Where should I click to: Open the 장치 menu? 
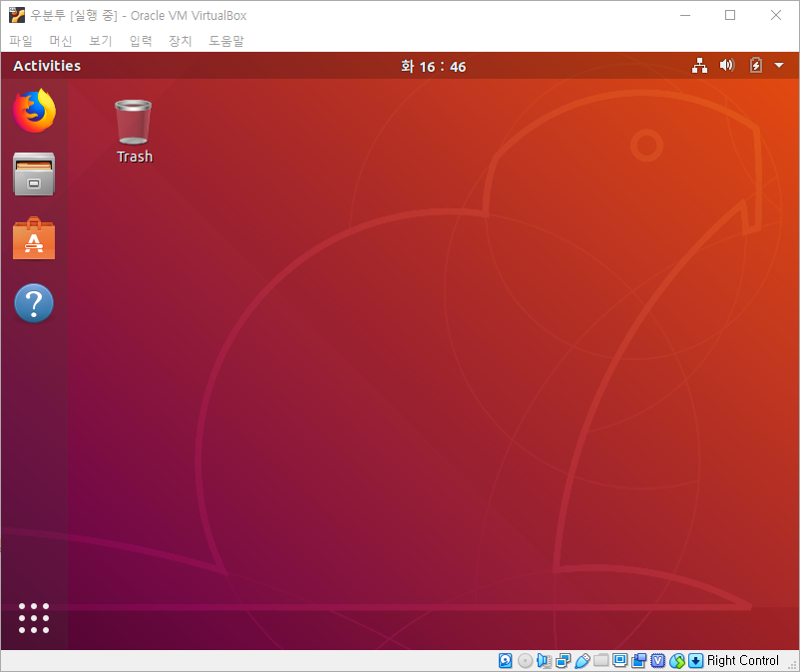pos(181,41)
